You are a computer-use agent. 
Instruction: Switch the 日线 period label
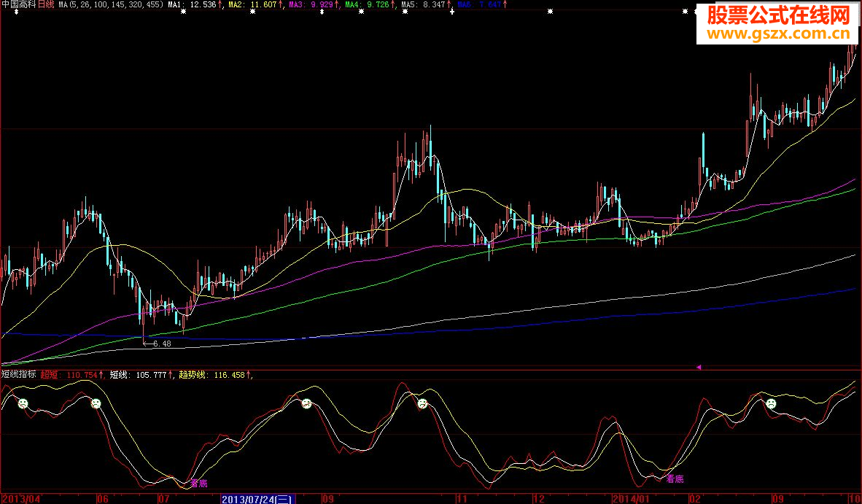point(46,4)
